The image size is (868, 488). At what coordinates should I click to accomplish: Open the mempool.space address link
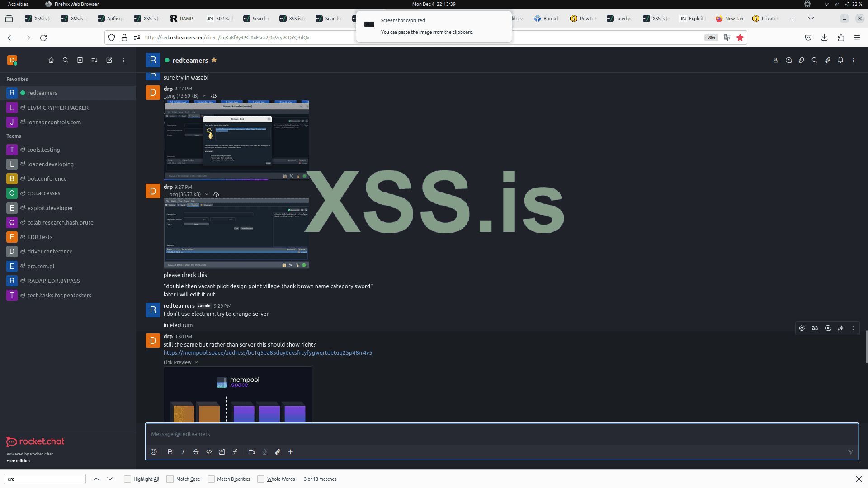268,353
